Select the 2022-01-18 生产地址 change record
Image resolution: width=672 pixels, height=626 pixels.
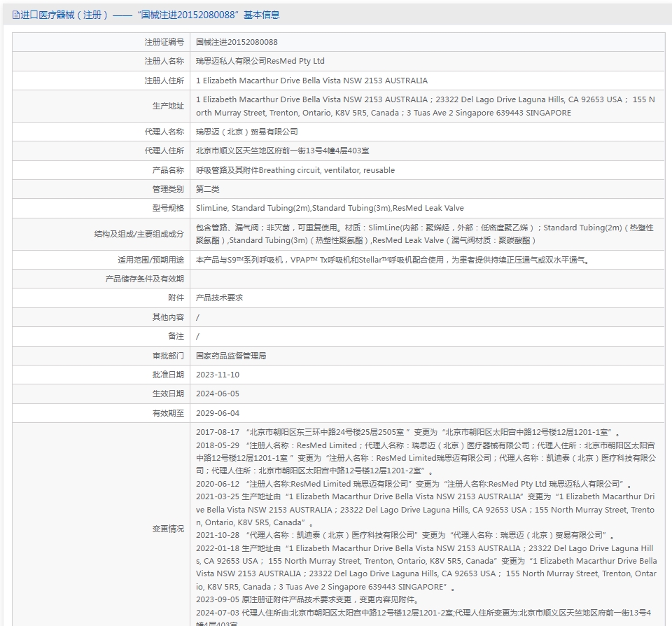(x=426, y=567)
